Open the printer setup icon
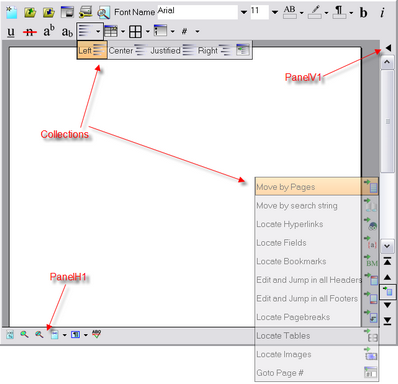The width and height of the screenshot is (398, 384). point(85,13)
